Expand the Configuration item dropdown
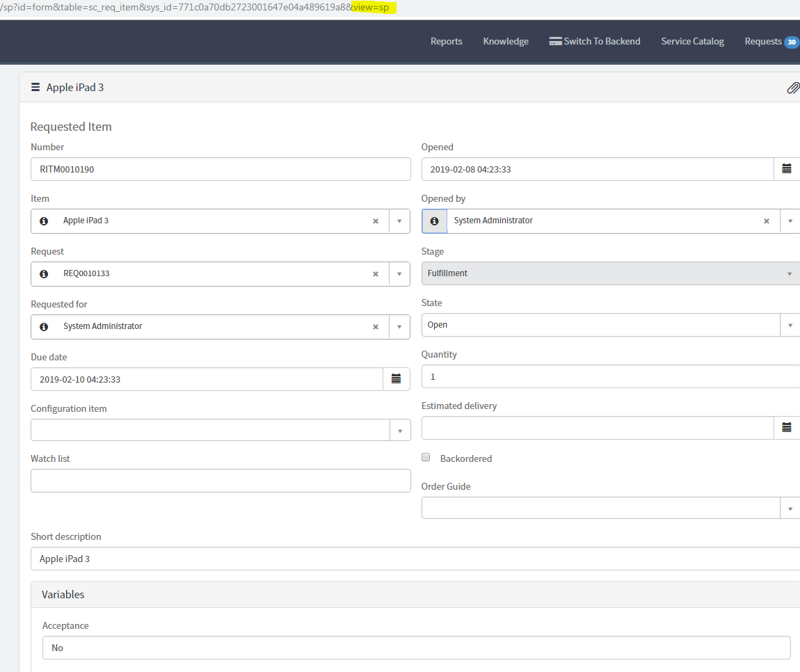The height and width of the screenshot is (672, 800). (x=400, y=431)
